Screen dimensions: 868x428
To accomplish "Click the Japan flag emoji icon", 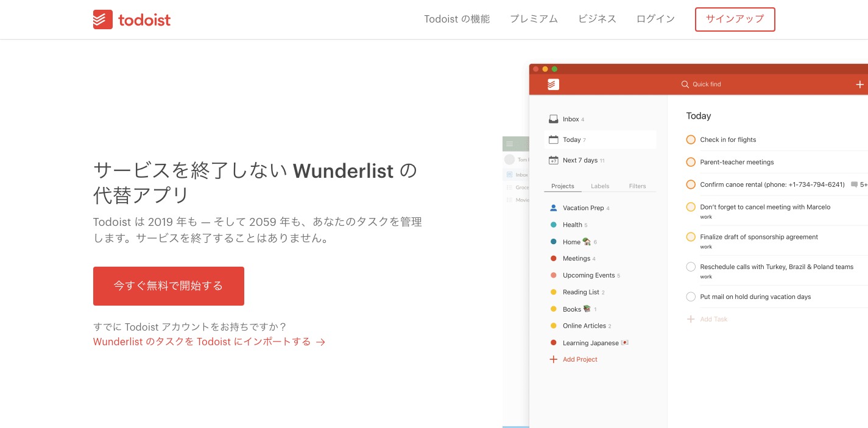I will click(624, 343).
